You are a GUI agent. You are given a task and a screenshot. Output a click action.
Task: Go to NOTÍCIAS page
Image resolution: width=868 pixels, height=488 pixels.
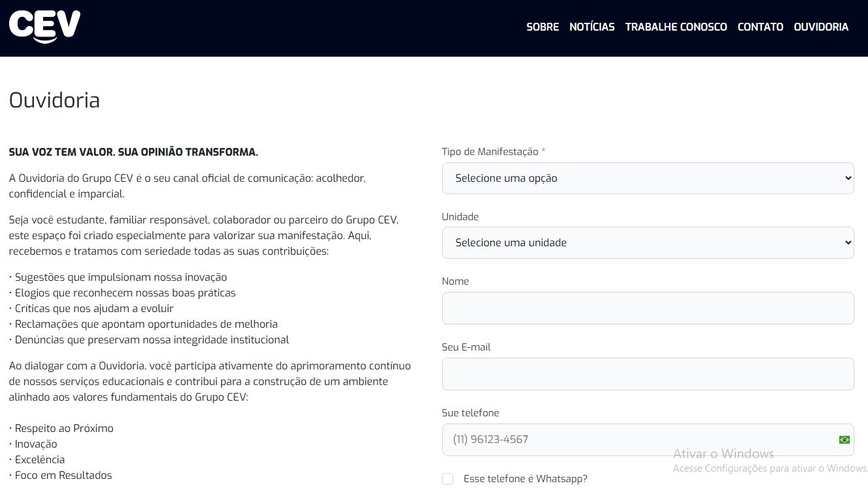[592, 27]
